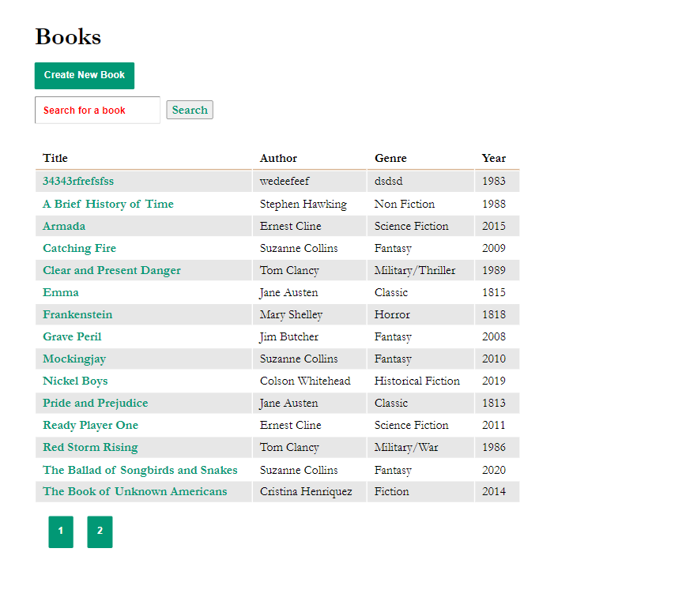
Task: Open the Mockingjay book link
Action: tap(74, 359)
